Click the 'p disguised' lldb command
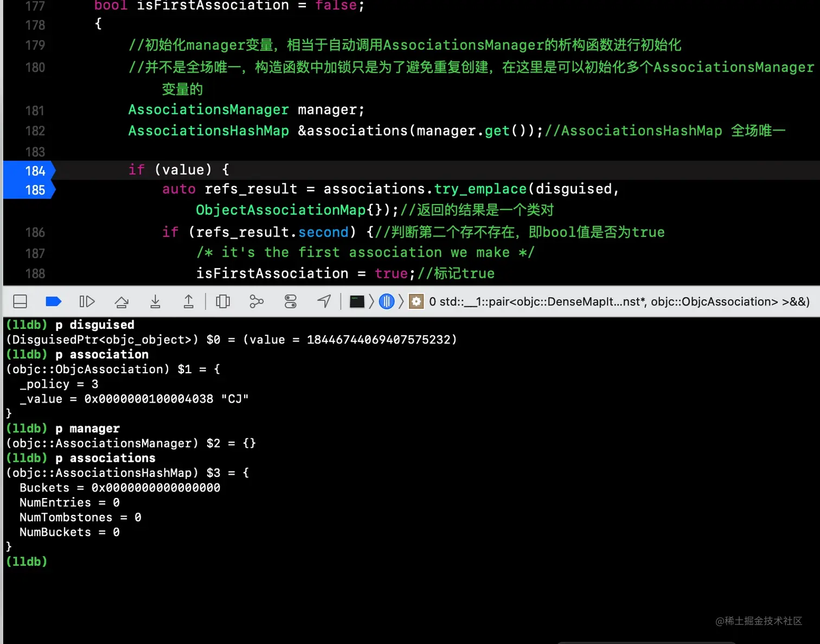 tap(95, 324)
